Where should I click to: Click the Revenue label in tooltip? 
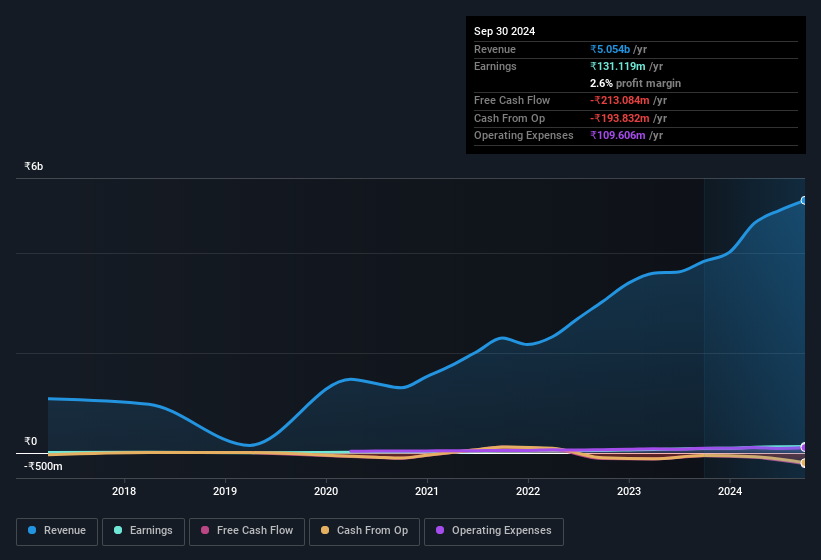coord(495,49)
